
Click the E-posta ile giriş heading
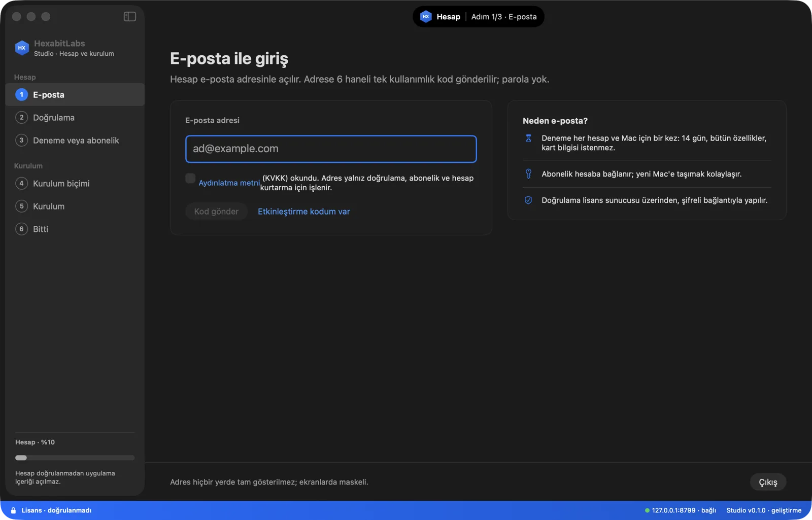pos(229,59)
